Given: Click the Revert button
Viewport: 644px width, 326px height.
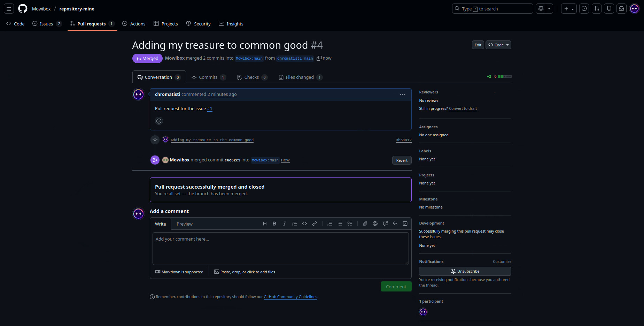Looking at the screenshot, I should 402,160.
